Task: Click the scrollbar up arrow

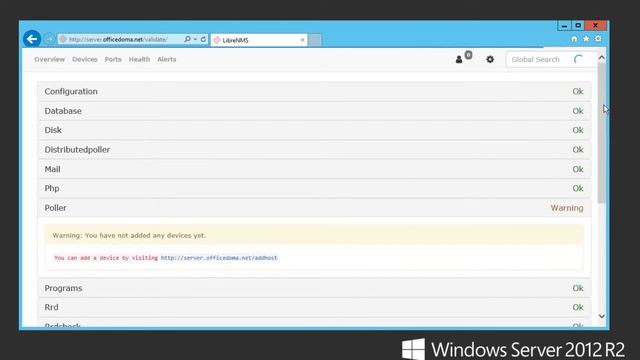Action: 602,58
